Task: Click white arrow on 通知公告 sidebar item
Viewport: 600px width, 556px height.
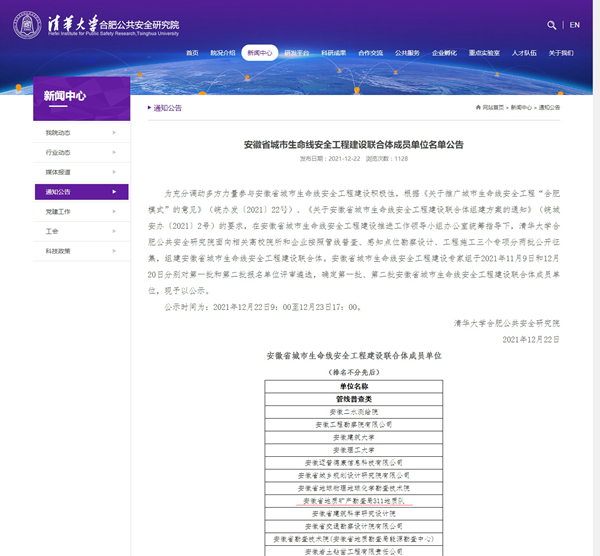Action: pyautogui.click(x=114, y=192)
